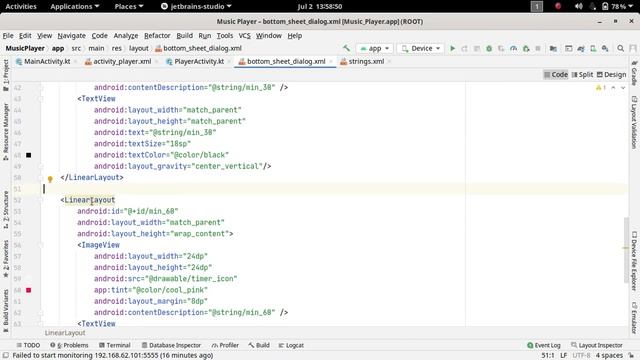Open the Applications dropdown in top bar
The width and height of the screenshot is (640, 360).
point(75,6)
